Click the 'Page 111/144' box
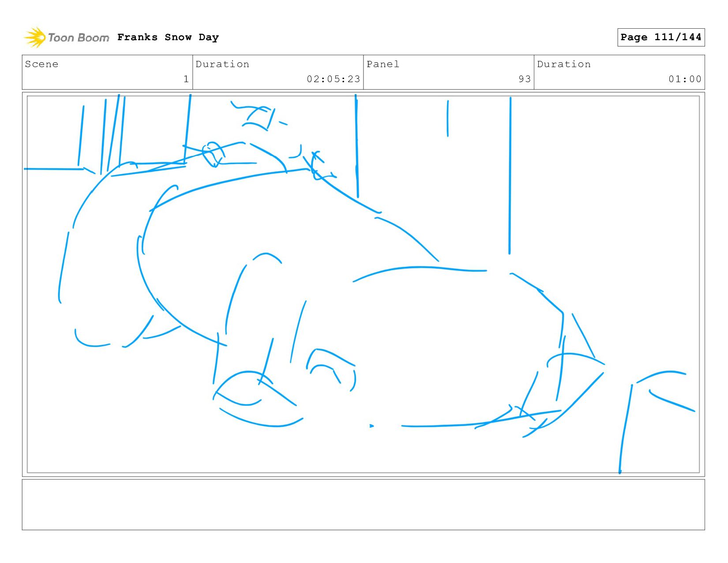This screenshot has height=563, width=728. click(x=661, y=37)
